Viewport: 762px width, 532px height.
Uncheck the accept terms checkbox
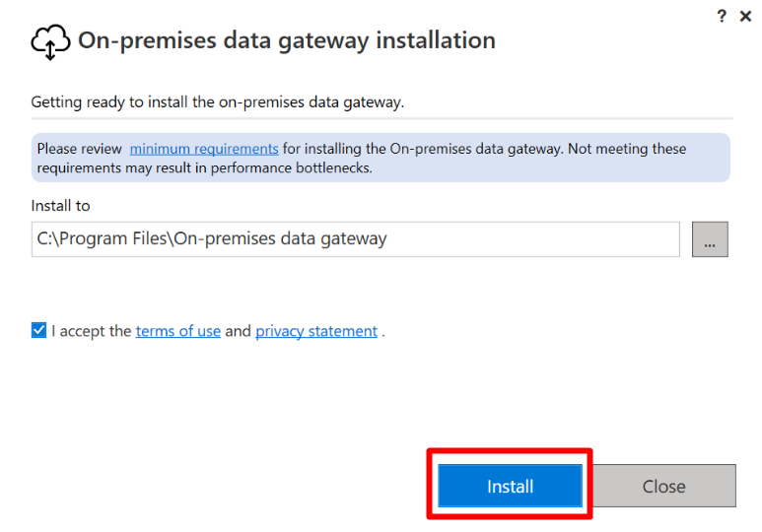tap(38, 330)
